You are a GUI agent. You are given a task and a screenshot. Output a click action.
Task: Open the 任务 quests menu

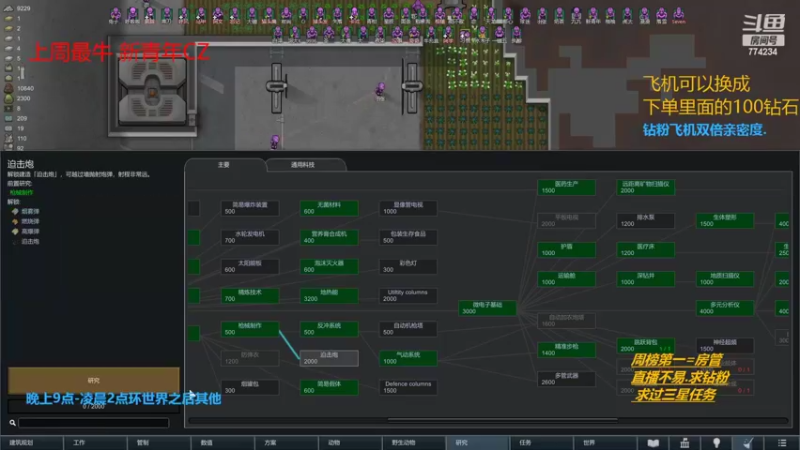click(542, 443)
